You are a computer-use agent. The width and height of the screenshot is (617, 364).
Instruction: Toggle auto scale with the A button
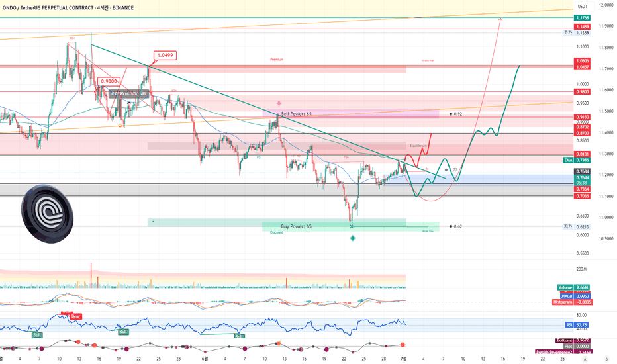(x=585, y=359)
